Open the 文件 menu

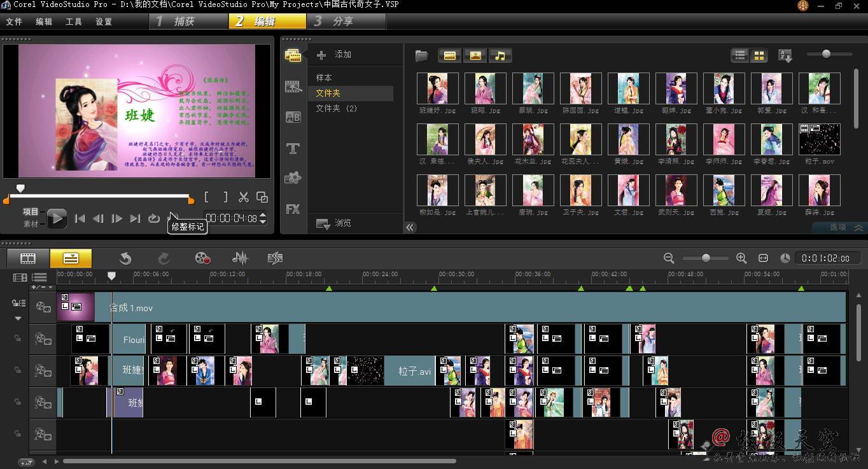click(x=14, y=22)
